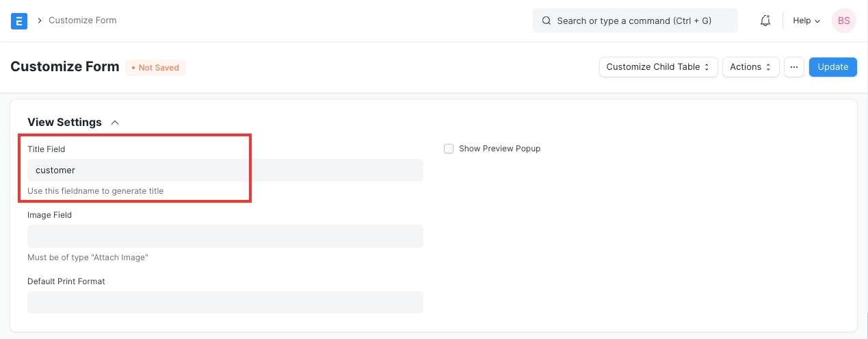This screenshot has height=339, width=868.
Task: Open the Actions dropdown menu
Action: (750, 67)
